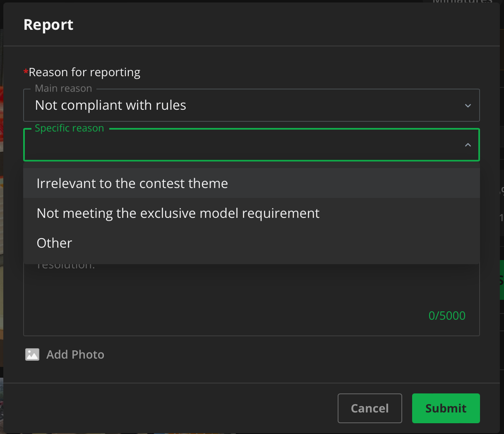504x434 pixels.
Task: Click the green button at right edge
Action: pos(502,280)
